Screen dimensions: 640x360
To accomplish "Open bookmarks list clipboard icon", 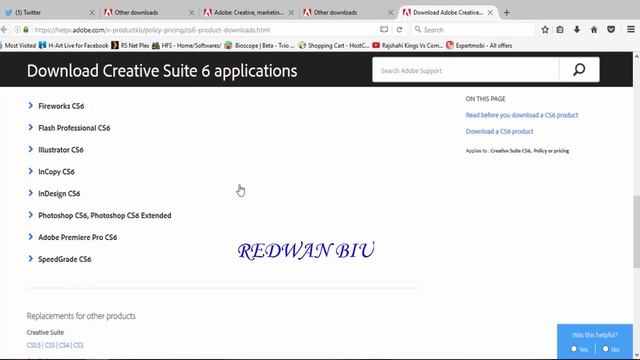I will coord(560,29).
